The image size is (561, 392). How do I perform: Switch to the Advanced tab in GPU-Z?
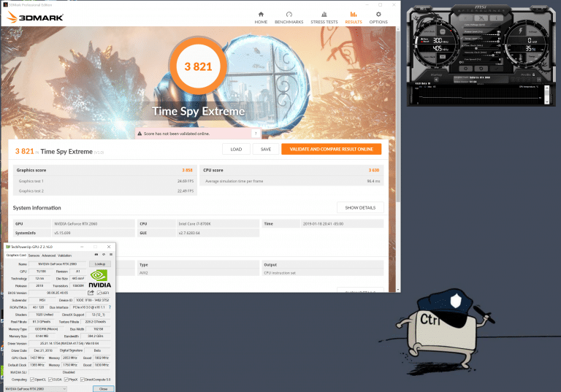point(49,255)
